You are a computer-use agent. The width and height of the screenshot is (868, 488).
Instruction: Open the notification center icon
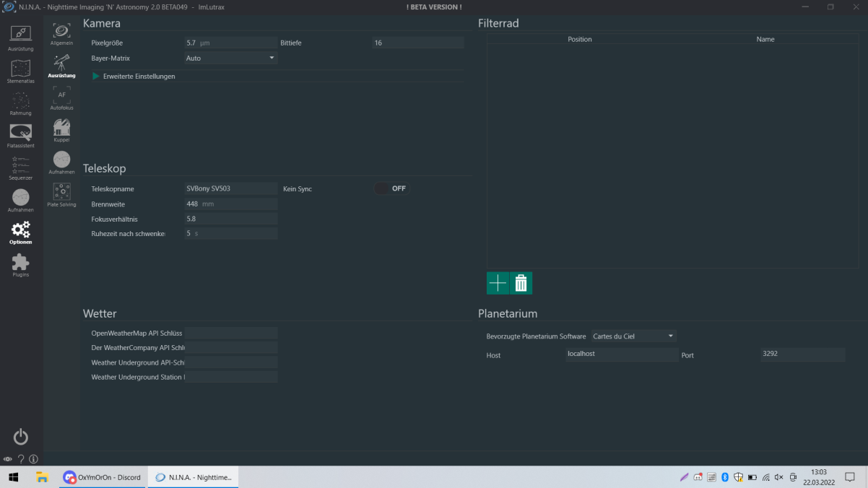coord(850,477)
